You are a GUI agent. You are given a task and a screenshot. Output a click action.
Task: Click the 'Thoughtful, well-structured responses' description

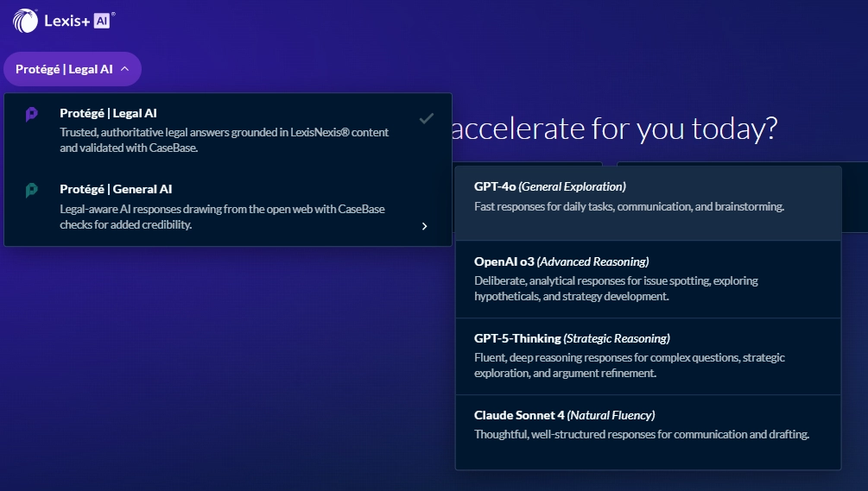[x=641, y=435]
